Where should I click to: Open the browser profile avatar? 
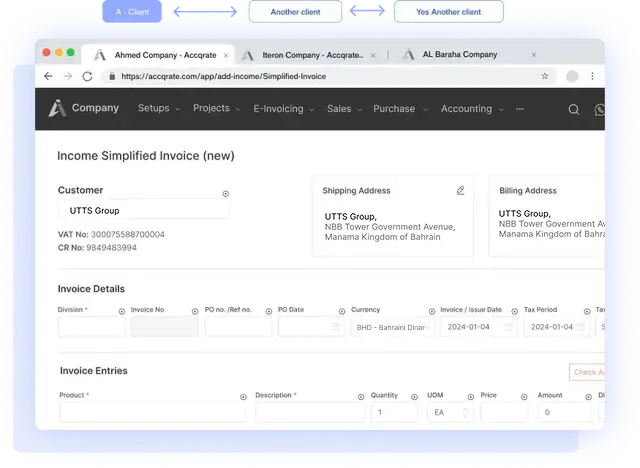click(x=572, y=76)
